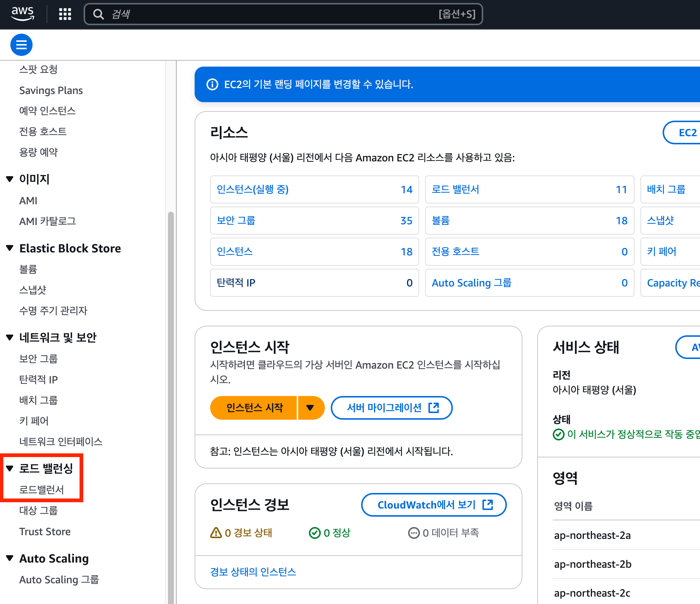Collapse the 로드 밸런싱 section
Viewport: 700px width, 604px height.
[x=10, y=469]
